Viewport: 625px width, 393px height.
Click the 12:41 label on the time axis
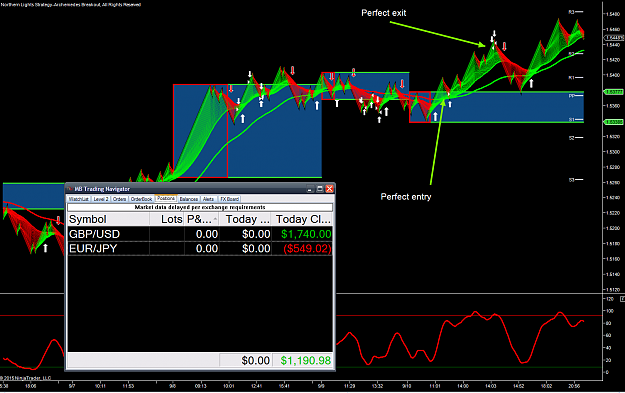click(256, 386)
